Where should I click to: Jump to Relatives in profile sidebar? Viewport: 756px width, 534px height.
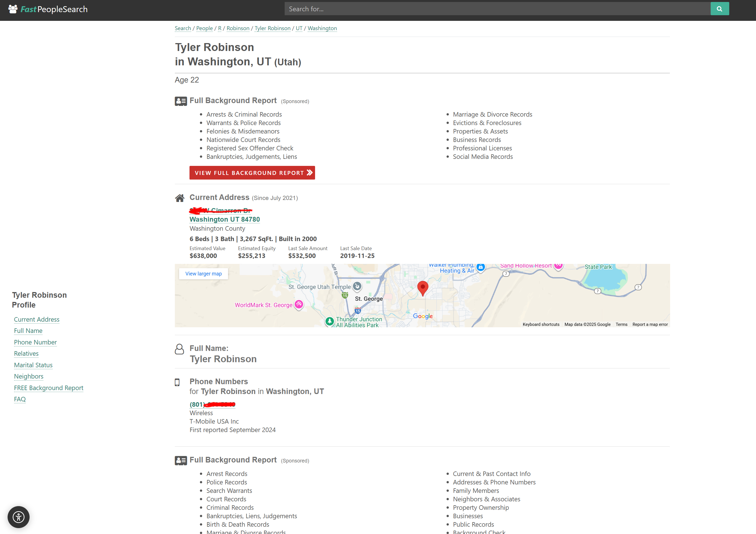click(26, 353)
